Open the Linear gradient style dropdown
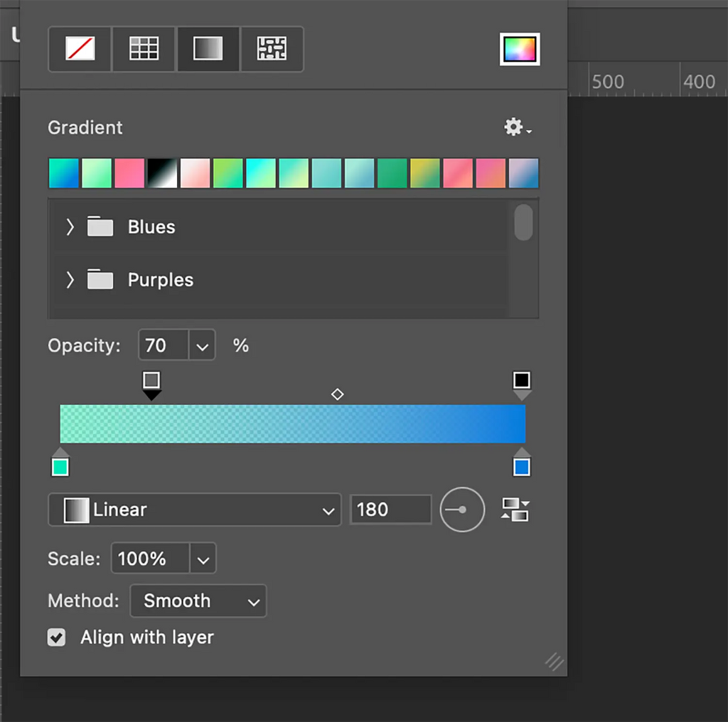Screen dimensions: 728x722 point(195,510)
